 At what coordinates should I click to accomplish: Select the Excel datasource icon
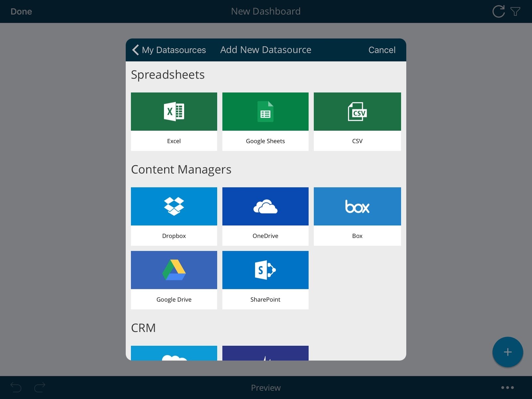(x=174, y=112)
